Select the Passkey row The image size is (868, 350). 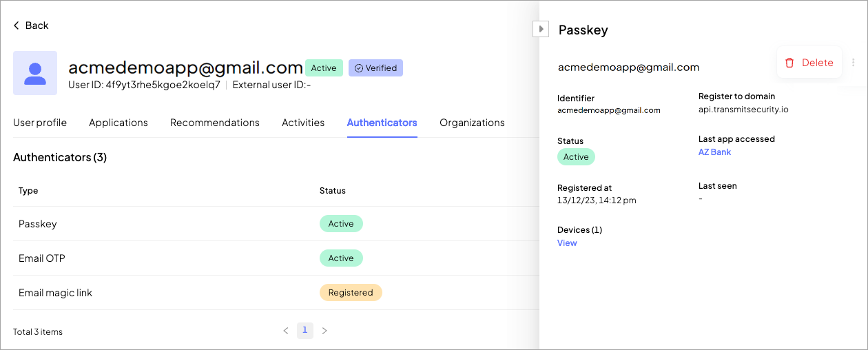pyautogui.click(x=276, y=224)
